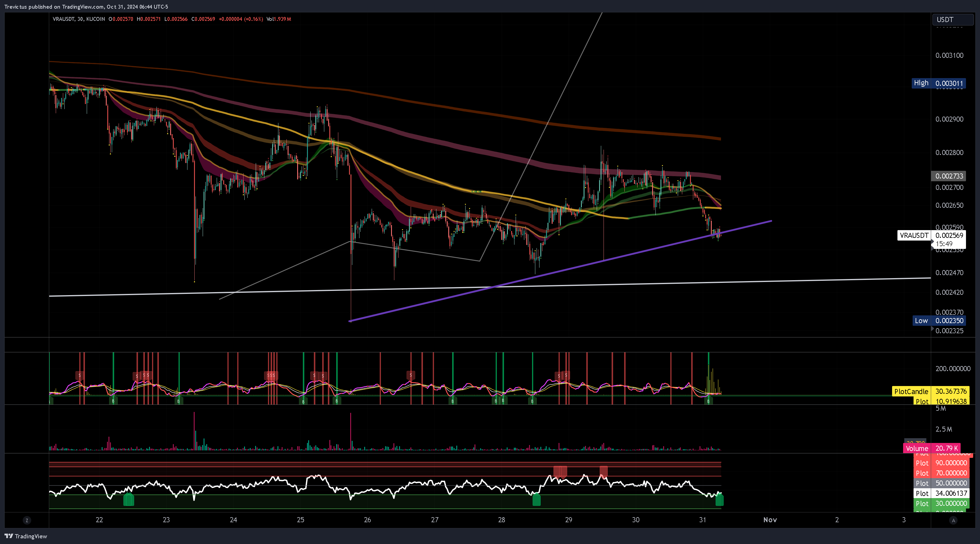Select the 'VRAUSDT, 30, KUCOIN' legend title
980x544 pixels.
[79, 19]
